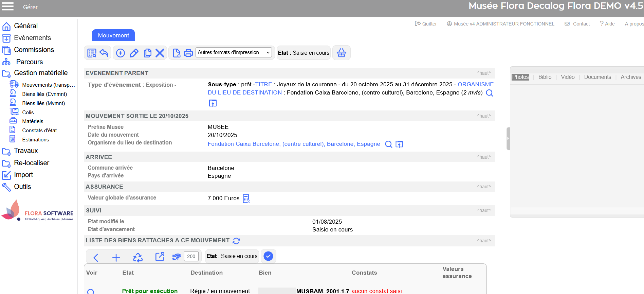
Task: Click the pencil edit icon in toolbar
Action: [134, 53]
